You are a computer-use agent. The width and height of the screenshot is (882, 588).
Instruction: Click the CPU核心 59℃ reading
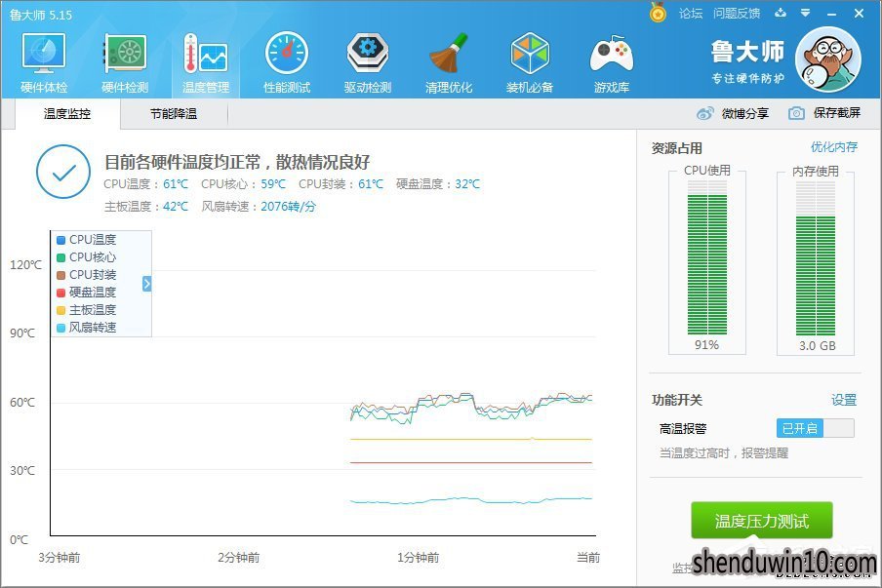pyautogui.click(x=244, y=184)
